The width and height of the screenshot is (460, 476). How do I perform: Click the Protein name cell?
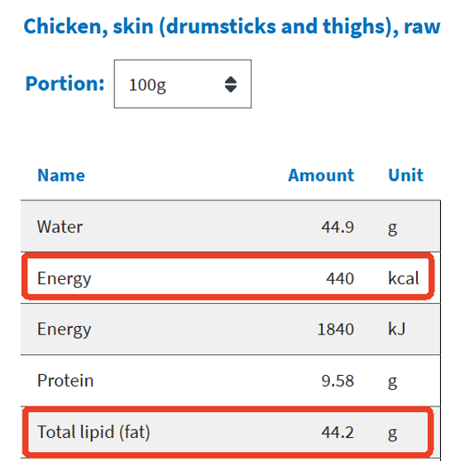pos(65,380)
